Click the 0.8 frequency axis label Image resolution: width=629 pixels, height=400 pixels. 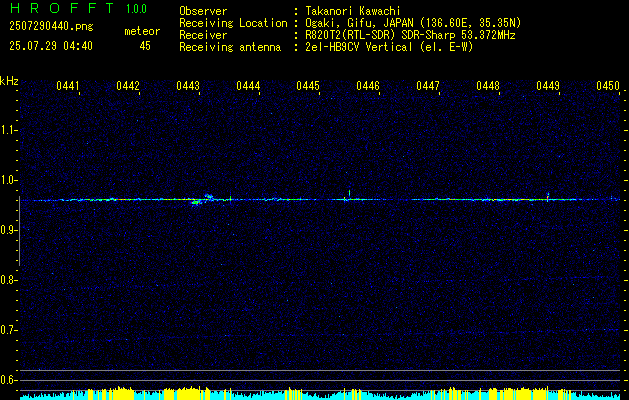(8, 280)
